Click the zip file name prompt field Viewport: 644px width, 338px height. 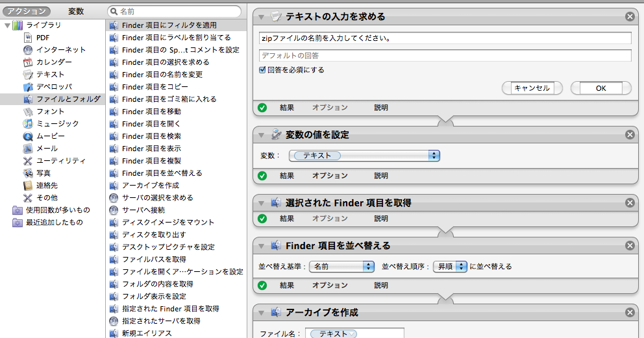click(x=445, y=38)
